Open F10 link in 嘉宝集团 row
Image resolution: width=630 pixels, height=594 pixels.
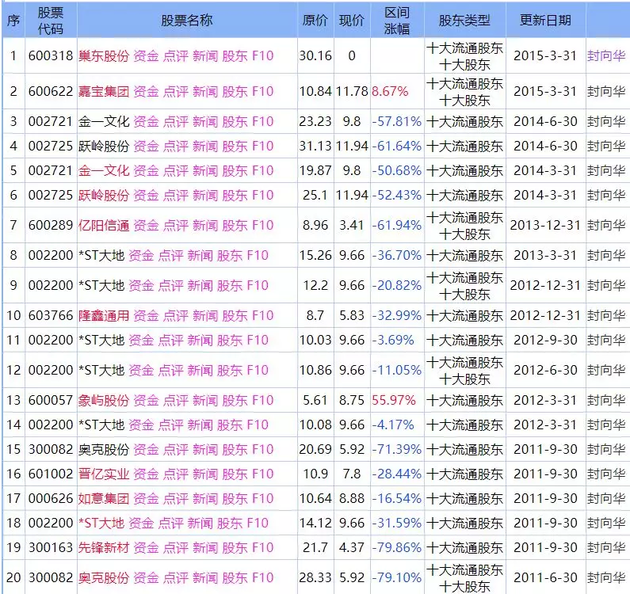click(x=263, y=92)
